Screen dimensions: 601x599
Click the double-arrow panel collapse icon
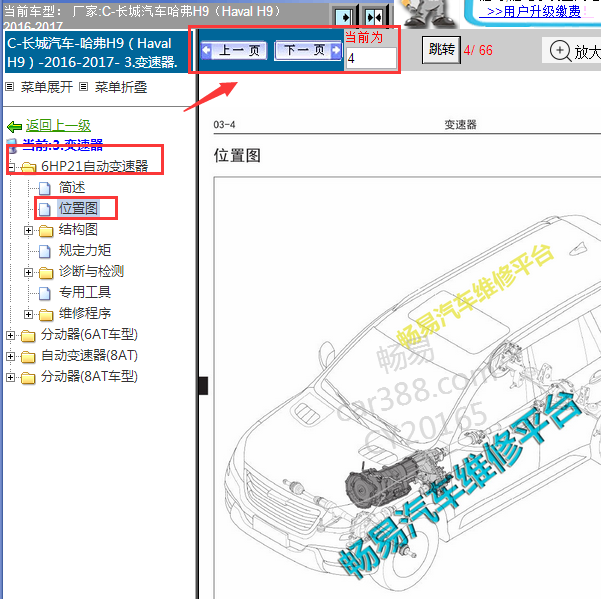373,17
